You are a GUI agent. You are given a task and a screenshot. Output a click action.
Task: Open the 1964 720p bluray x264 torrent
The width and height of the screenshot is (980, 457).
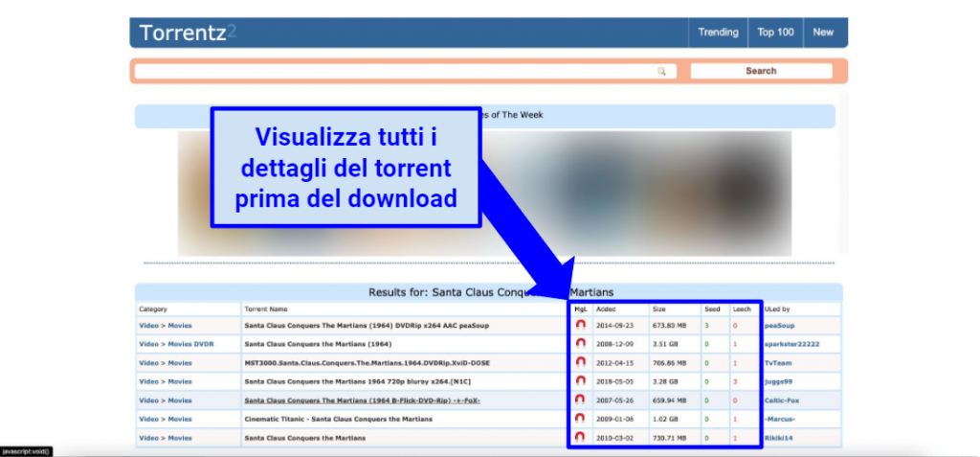click(356, 382)
